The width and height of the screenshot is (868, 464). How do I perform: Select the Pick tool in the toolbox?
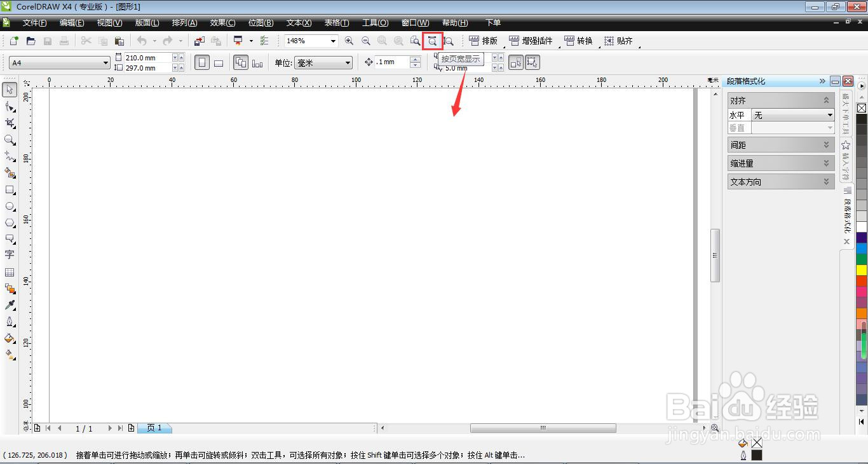(10, 90)
